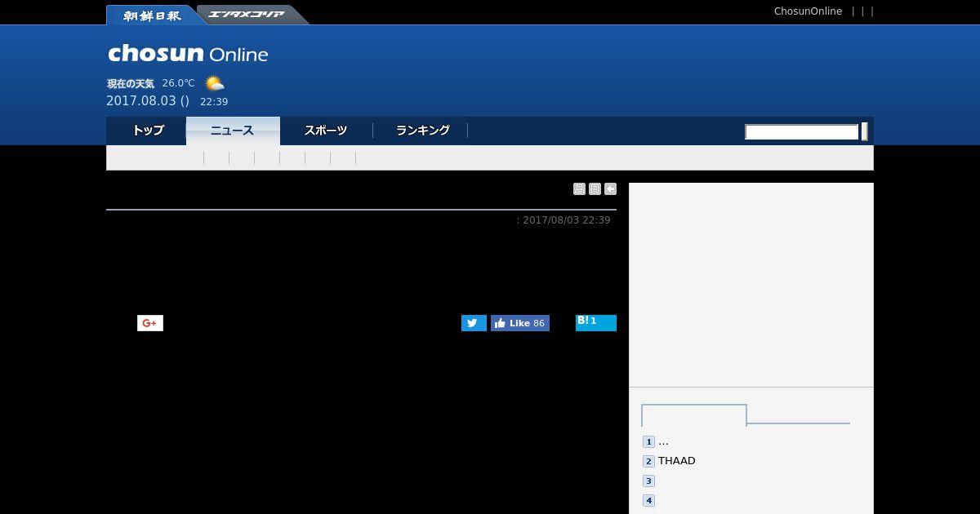Select the first ranking panel tab
Image resolution: width=980 pixels, height=514 pixels.
point(694,415)
